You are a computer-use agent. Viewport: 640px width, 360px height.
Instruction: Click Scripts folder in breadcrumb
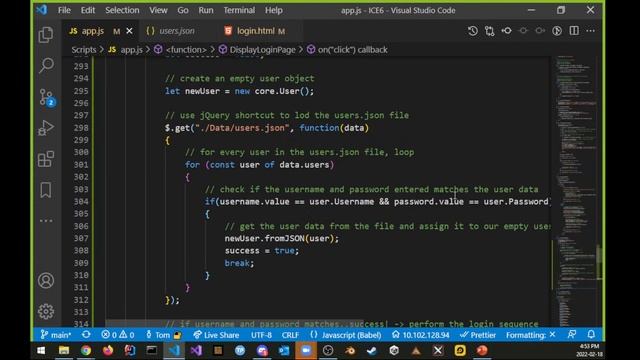84,50
